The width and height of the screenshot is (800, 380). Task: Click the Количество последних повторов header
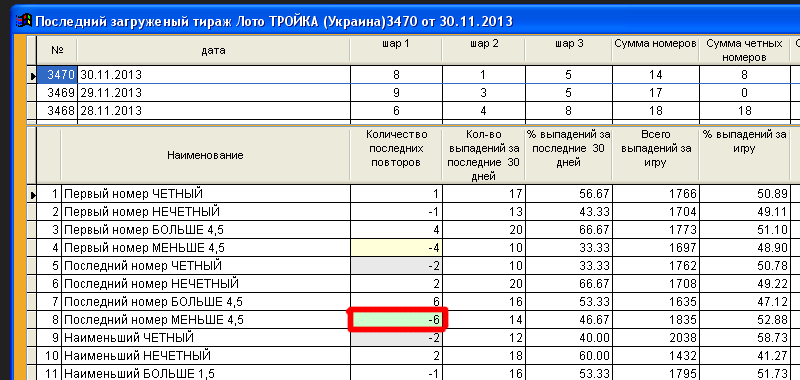[396, 155]
